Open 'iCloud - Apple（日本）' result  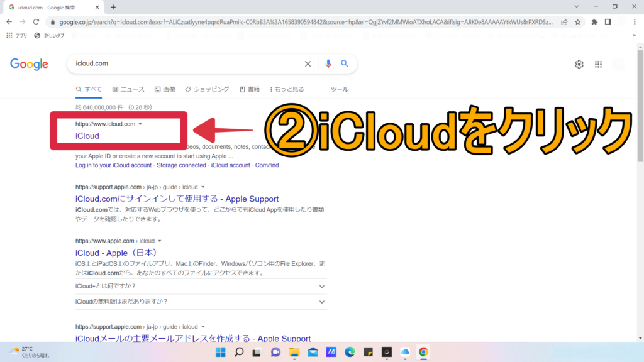tap(116, 253)
